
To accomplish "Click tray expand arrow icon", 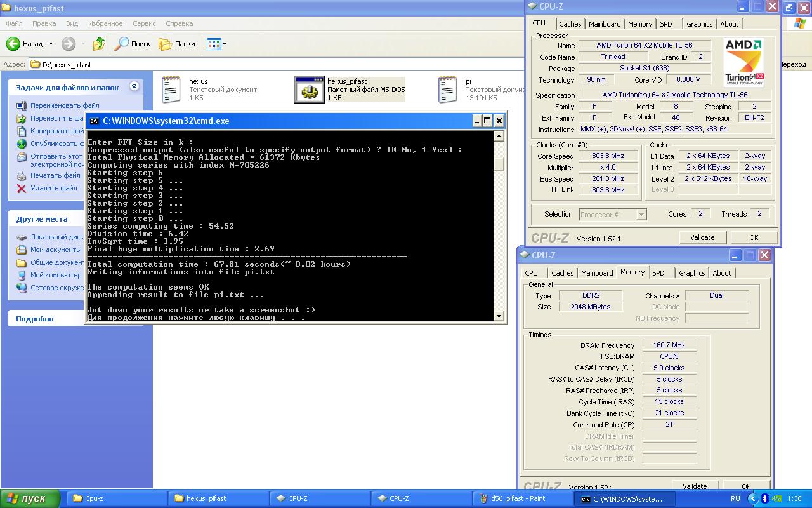I will 753,499.
